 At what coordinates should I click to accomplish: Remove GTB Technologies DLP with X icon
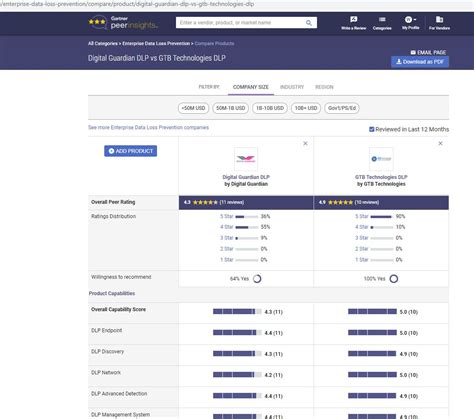tap(440, 143)
